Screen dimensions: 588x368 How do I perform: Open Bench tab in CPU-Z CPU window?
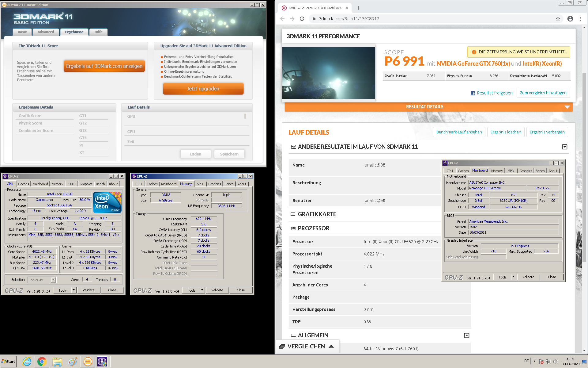tap(100, 184)
